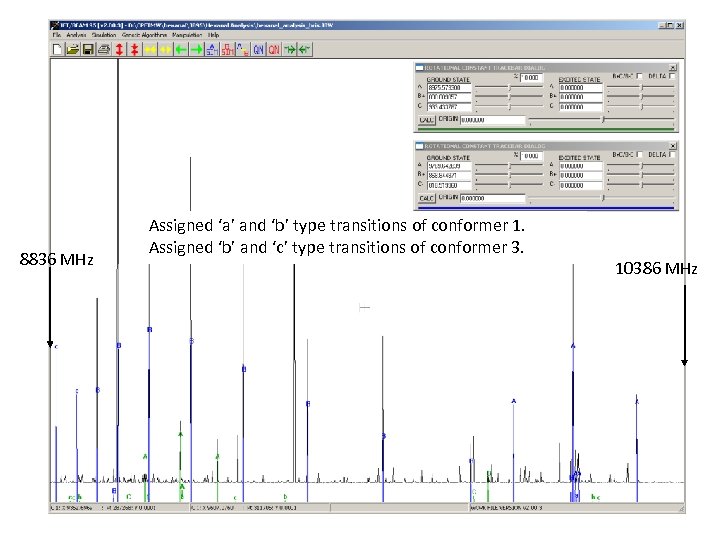Click the red SIM simulation icon

click(x=227, y=50)
